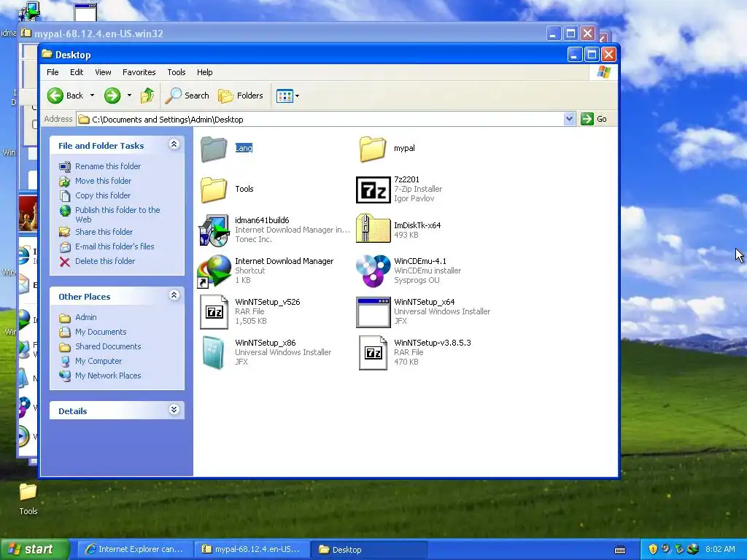This screenshot has height=560, width=747.
Task: Select the WinNTSetup_x64 application icon
Action: tap(373, 312)
